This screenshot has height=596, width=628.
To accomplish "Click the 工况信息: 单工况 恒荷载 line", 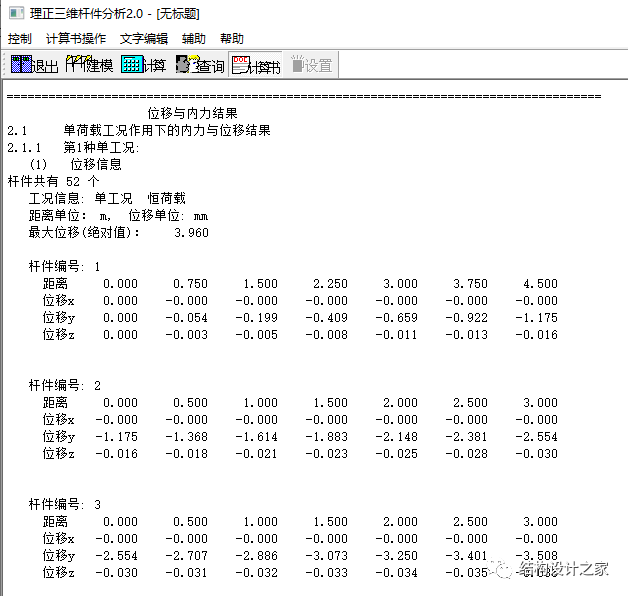I will pyautogui.click(x=107, y=198).
